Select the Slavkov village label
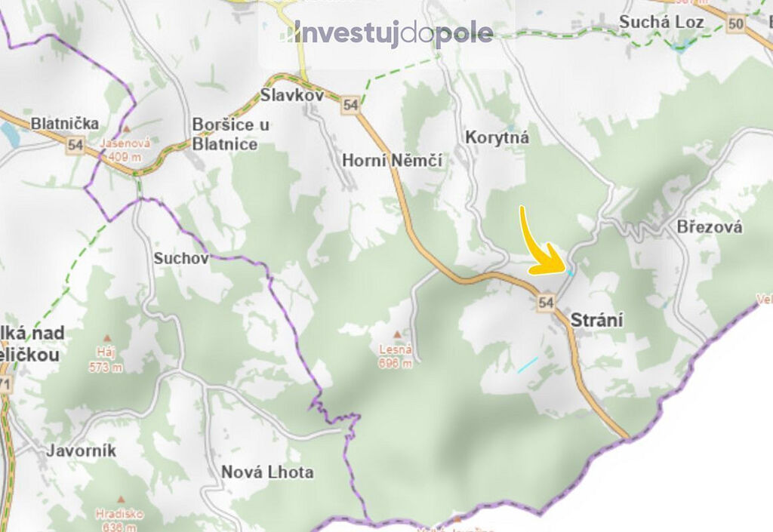This screenshot has width=773, height=532. pyautogui.click(x=292, y=94)
